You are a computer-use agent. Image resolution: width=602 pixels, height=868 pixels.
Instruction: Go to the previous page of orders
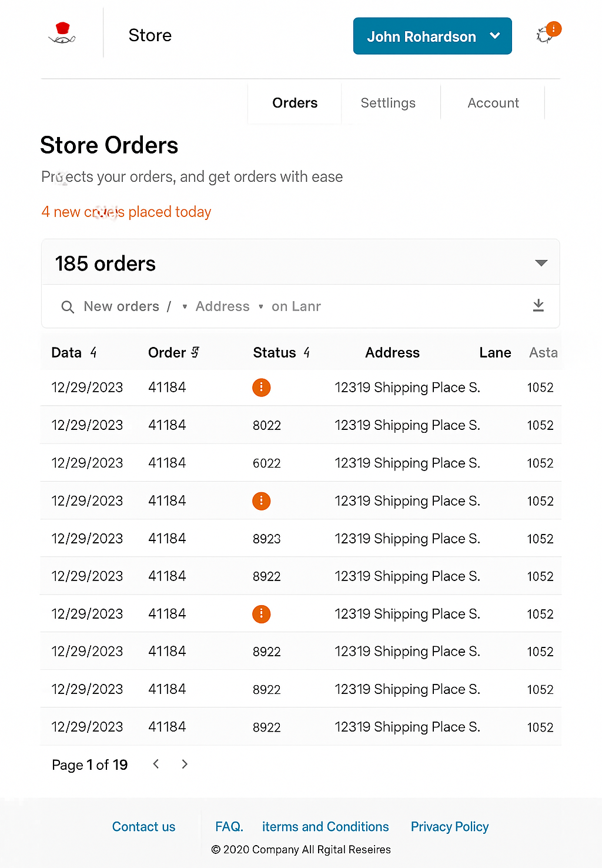pyautogui.click(x=156, y=764)
